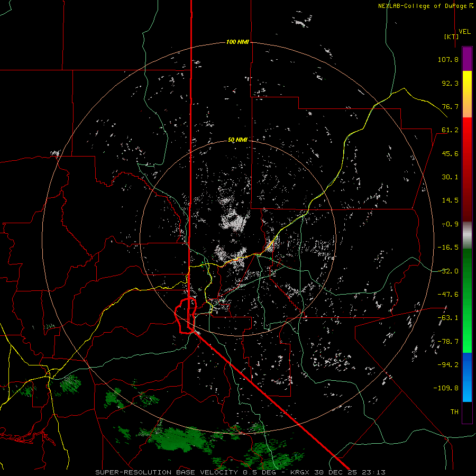The height and width of the screenshot is (476, 476).
Task: Select the 107.8 value on velocity scale
Action: pyautogui.click(x=448, y=59)
